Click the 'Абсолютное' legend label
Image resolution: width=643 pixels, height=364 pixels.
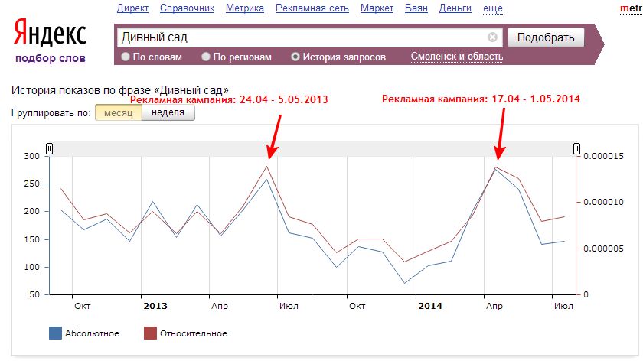92,333
